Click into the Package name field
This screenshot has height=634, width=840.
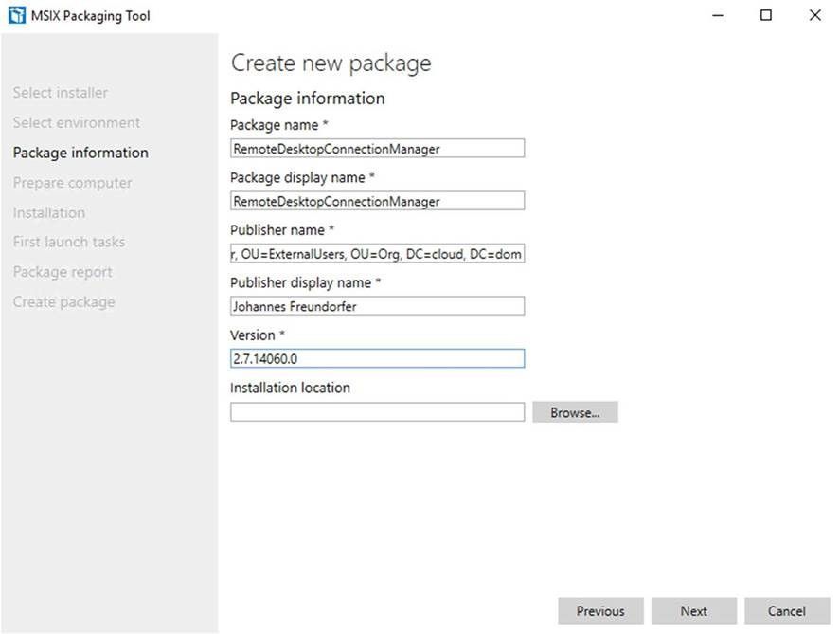[377, 149]
